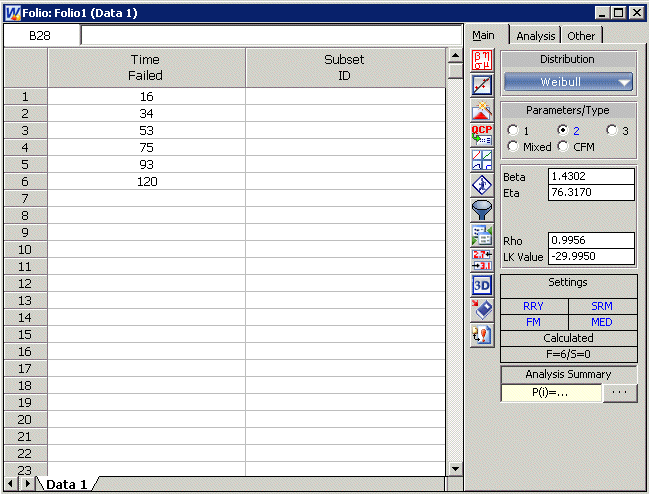This screenshot has height=494, width=649.
Task: Select the Data 1 sheet tab
Action: (x=67, y=484)
